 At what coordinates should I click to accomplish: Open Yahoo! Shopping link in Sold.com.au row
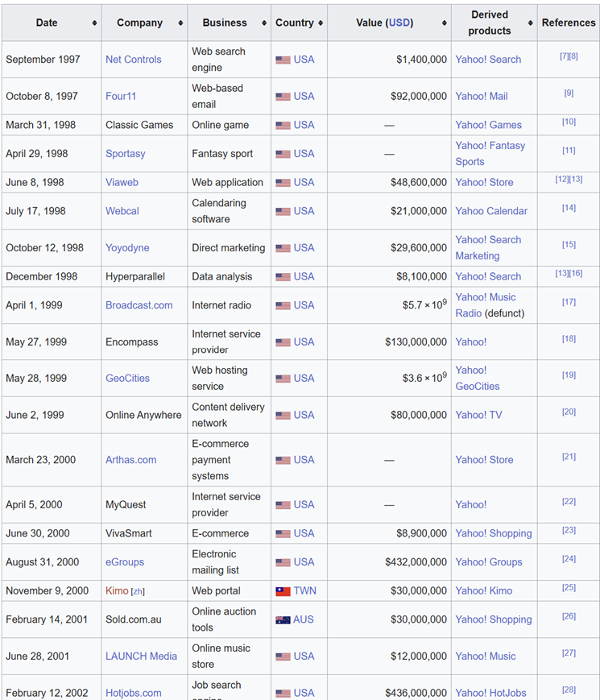point(494,619)
